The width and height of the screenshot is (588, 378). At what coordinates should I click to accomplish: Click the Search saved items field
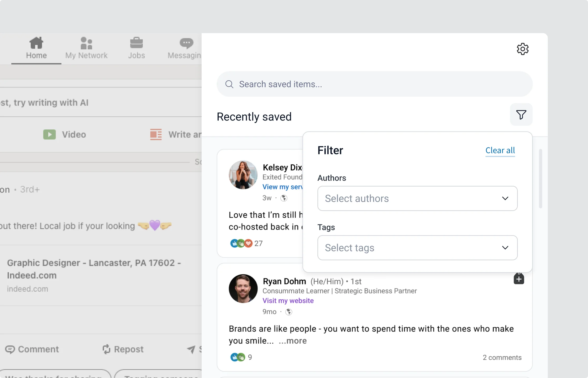(x=375, y=84)
